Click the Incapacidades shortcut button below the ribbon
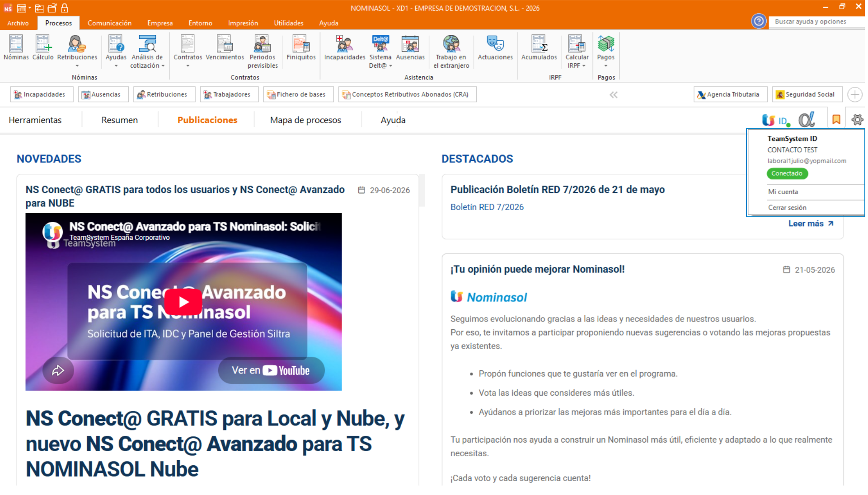Screen dimensions: 868x495 pos(42,94)
